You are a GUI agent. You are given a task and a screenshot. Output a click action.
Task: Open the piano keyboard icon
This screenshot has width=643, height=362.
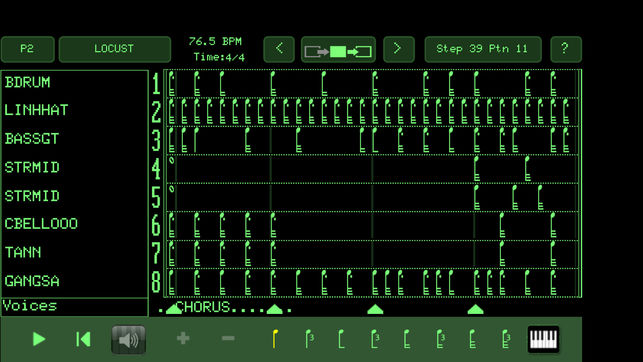(x=543, y=339)
